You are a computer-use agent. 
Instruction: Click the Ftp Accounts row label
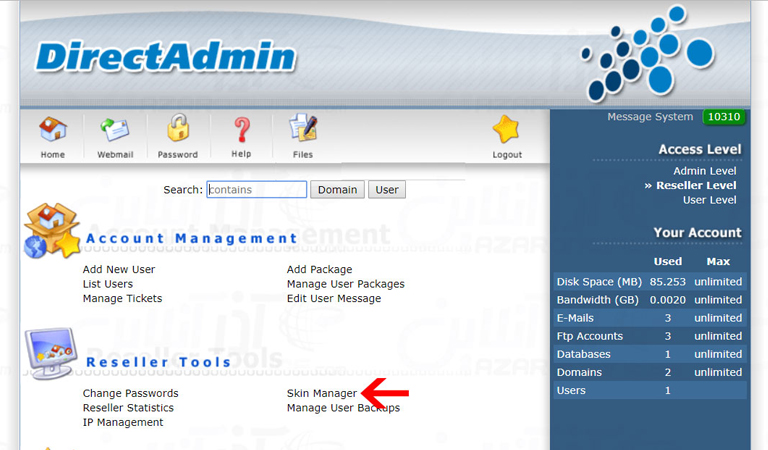tap(590, 336)
